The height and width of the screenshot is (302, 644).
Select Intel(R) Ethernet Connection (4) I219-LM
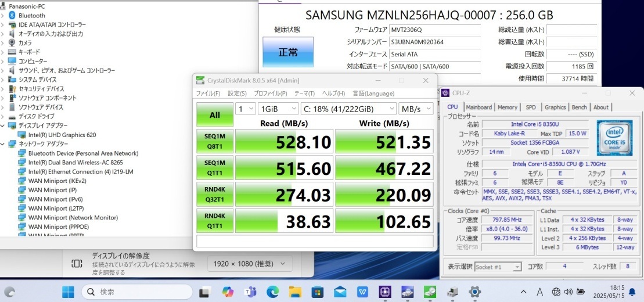pos(81,171)
